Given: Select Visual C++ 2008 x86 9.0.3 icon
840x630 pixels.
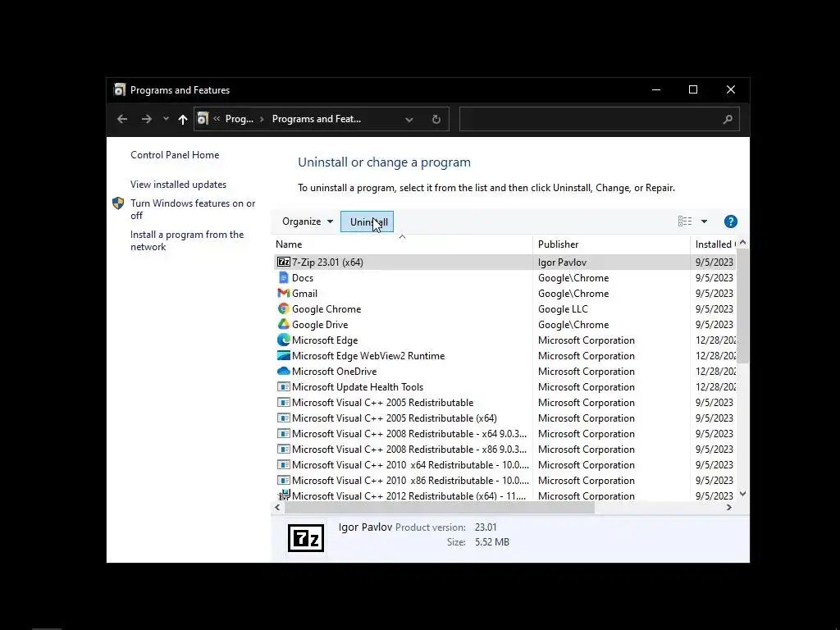Looking at the screenshot, I should pos(284,449).
